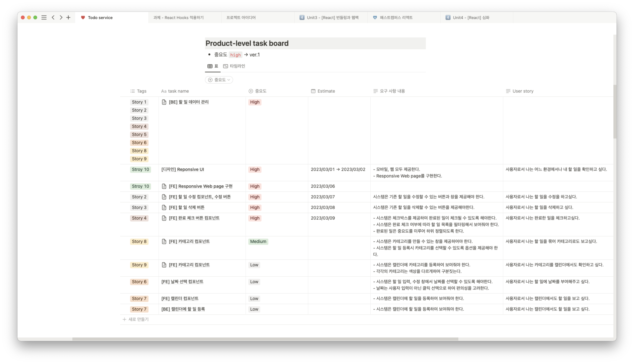Click plus icon beside 새로 만들기

click(124, 319)
